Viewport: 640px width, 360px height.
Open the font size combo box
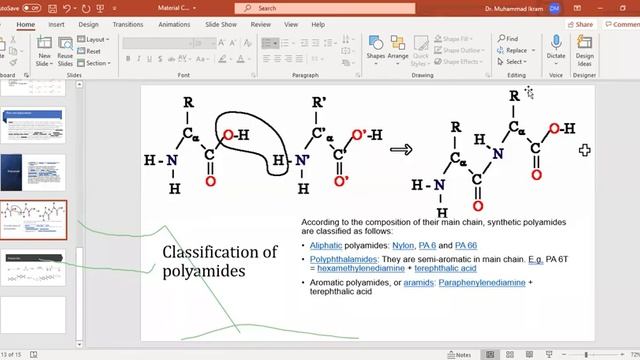pos(205,43)
